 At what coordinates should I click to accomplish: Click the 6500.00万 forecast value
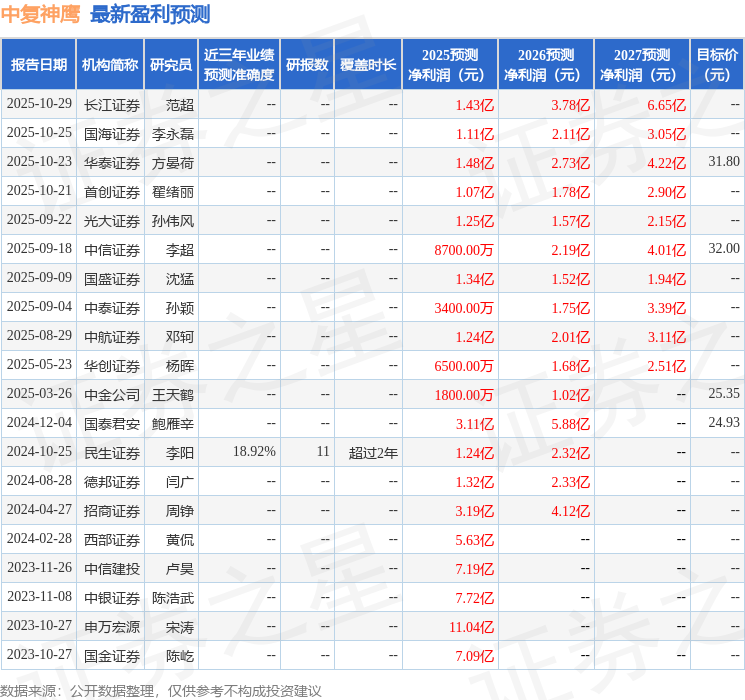(x=464, y=366)
